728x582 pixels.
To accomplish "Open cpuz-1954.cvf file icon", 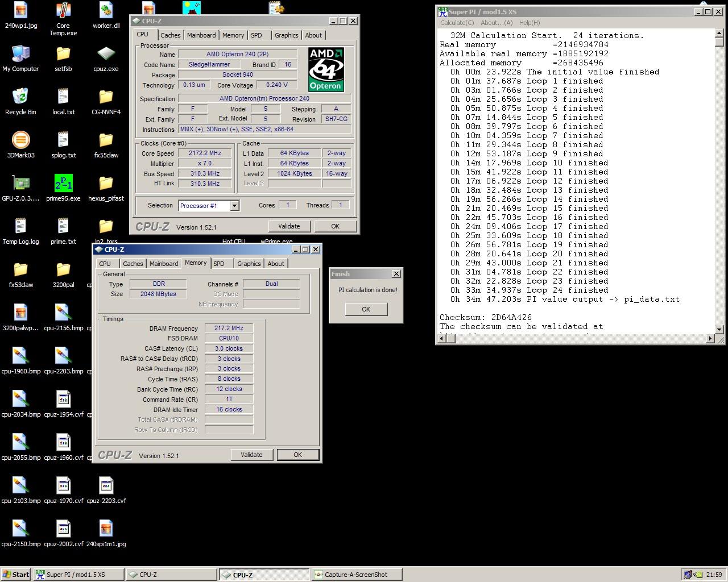I will pos(63,404).
